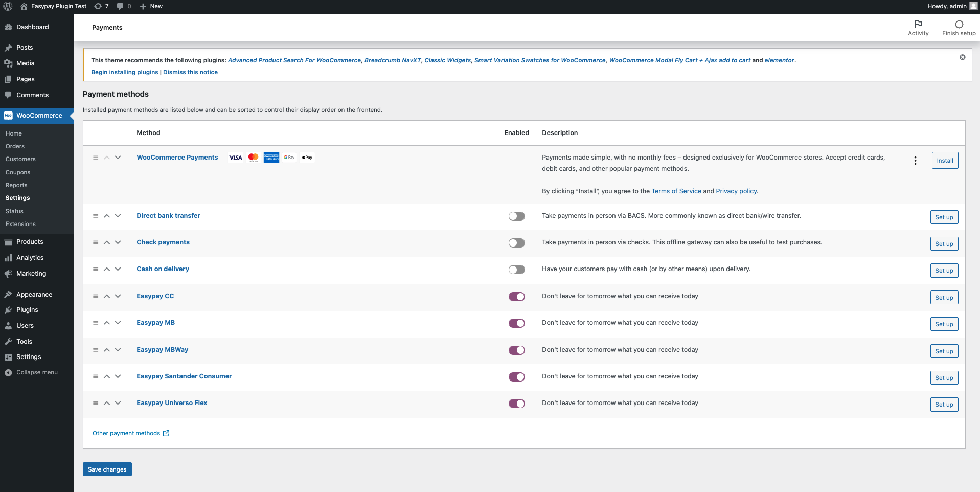Click the Mastercard logo

(x=253, y=158)
